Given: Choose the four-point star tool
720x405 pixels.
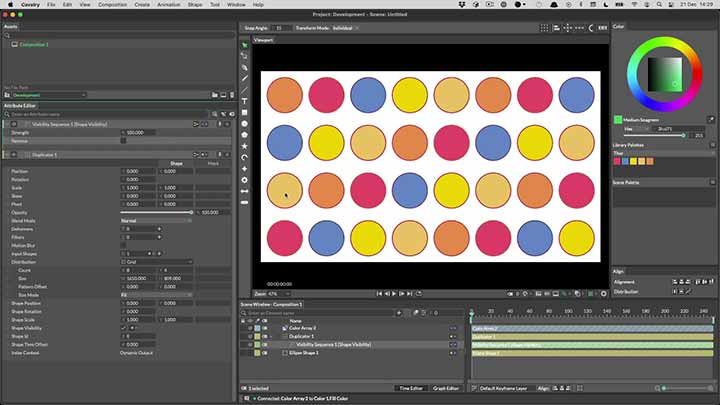Looking at the screenshot, I should pyautogui.click(x=244, y=169).
